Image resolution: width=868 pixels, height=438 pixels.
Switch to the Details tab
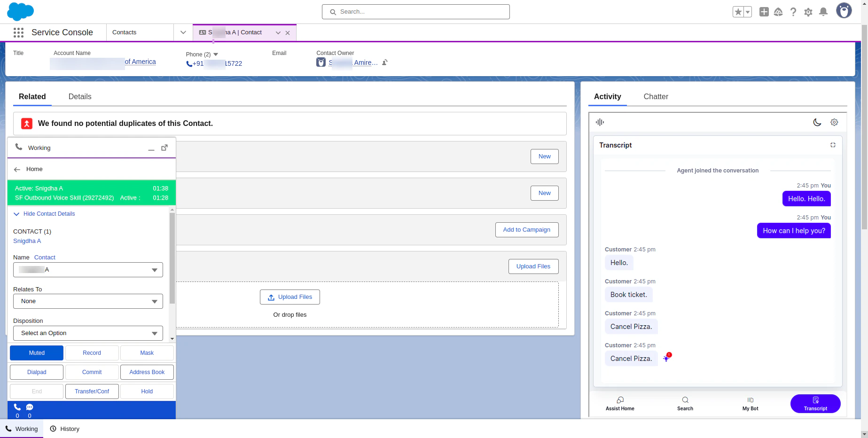click(x=79, y=97)
